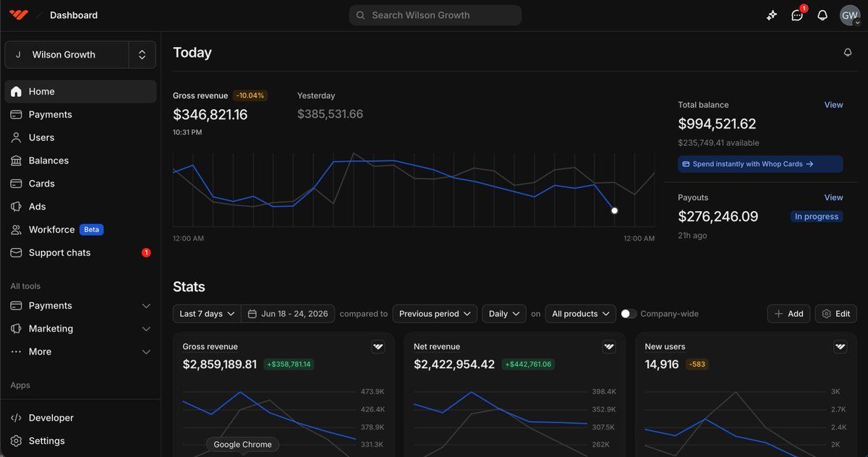Click the Add button in Stats
The image size is (868, 457).
point(788,314)
